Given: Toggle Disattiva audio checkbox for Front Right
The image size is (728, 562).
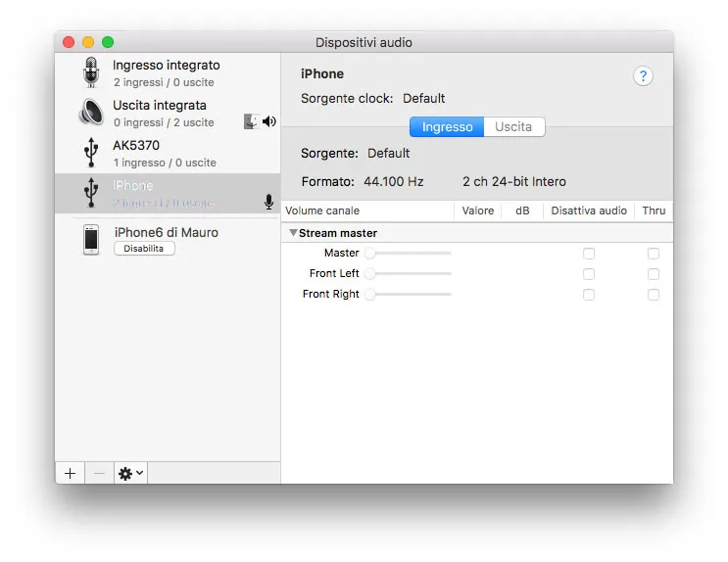Looking at the screenshot, I should pyautogui.click(x=589, y=295).
